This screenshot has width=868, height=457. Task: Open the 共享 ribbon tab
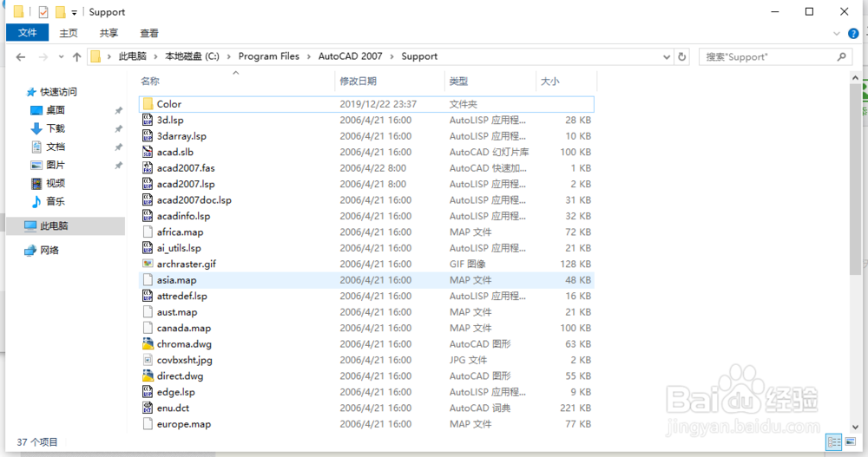(108, 33)
